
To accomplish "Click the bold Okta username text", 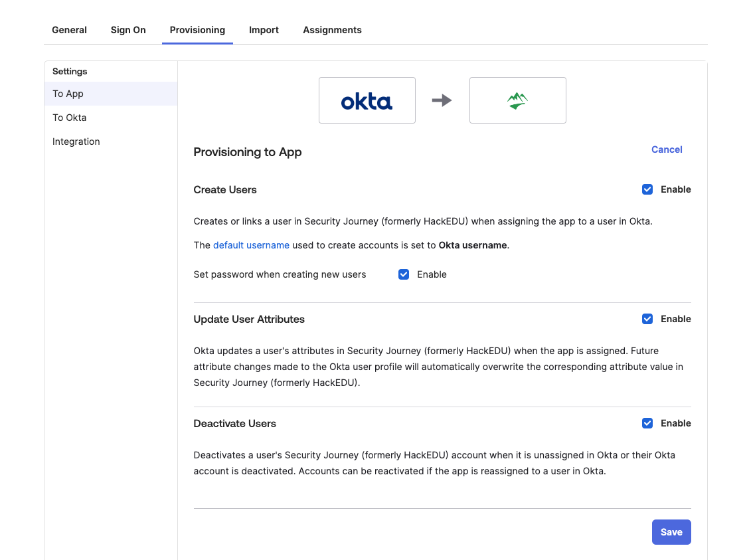I will pos(473,245).
